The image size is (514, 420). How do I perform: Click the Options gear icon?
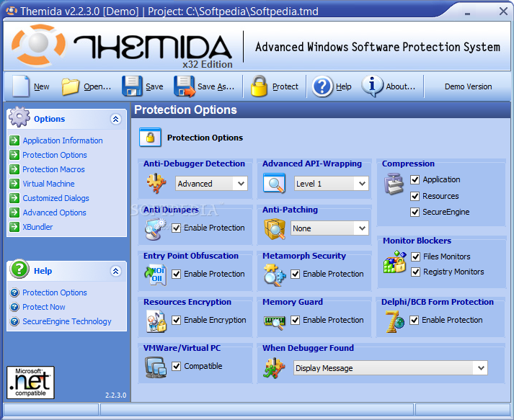click(x=19, y=117)
